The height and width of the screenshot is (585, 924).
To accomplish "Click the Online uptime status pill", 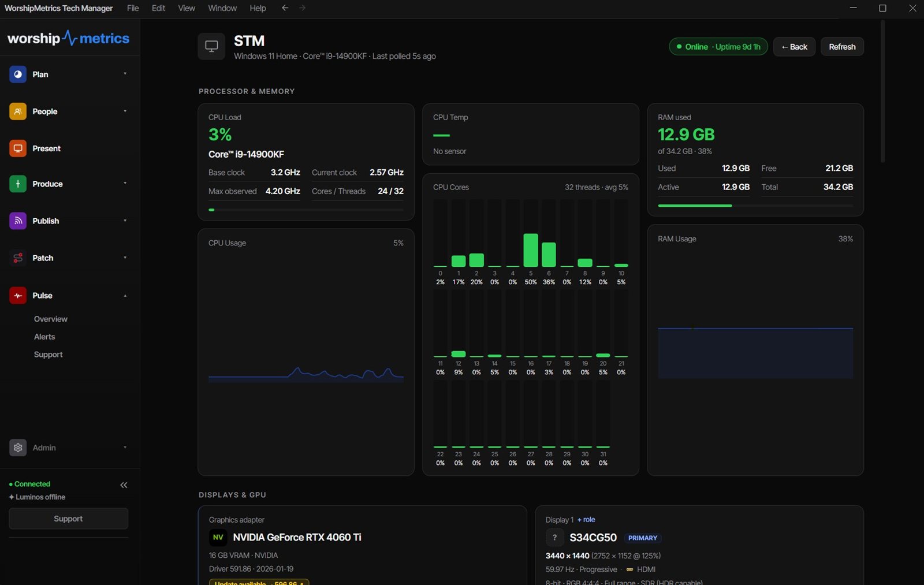I will (718, 47).
